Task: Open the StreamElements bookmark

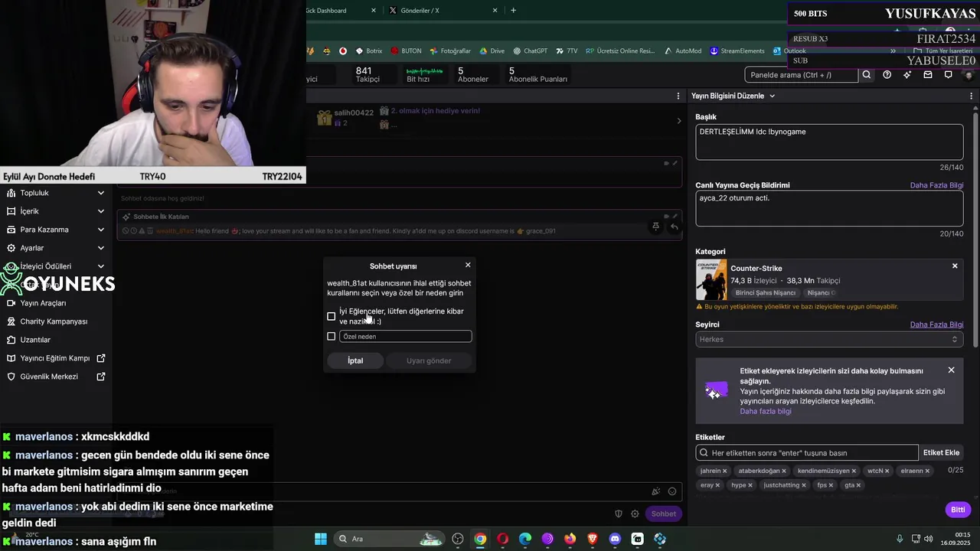Action: click(x=737, y=51)
